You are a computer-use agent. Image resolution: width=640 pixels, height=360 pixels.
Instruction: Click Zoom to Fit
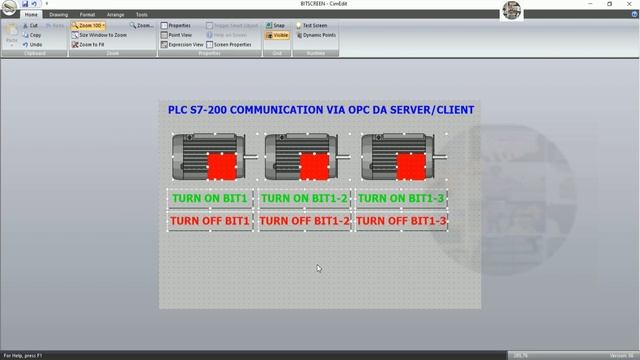point(88,44)
